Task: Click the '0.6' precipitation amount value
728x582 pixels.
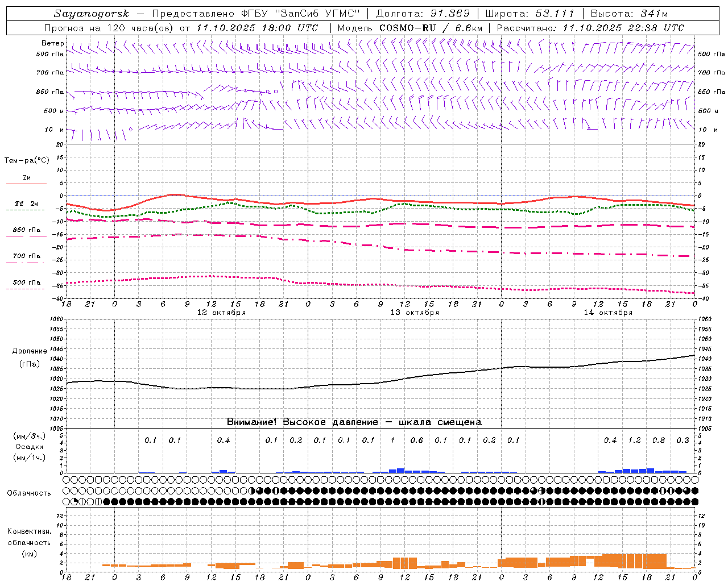Action: point(417,440)
